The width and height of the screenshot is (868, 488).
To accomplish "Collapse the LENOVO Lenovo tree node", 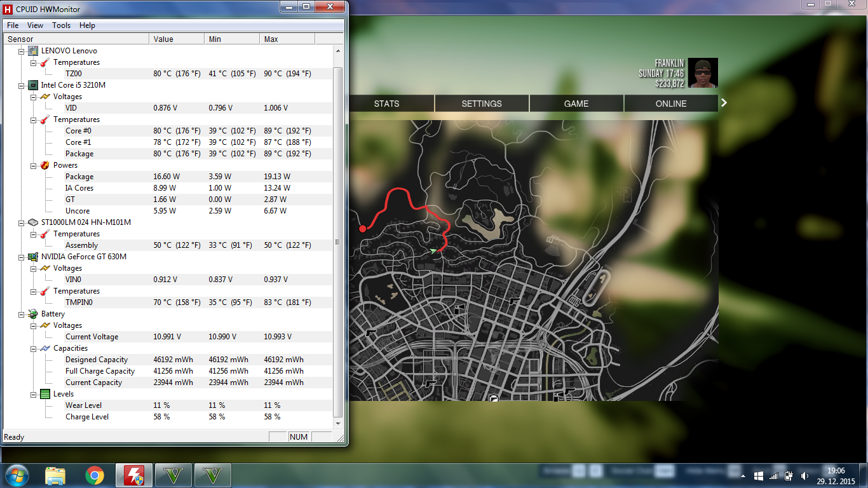I will pyautogui.click(x=22, y=51).
